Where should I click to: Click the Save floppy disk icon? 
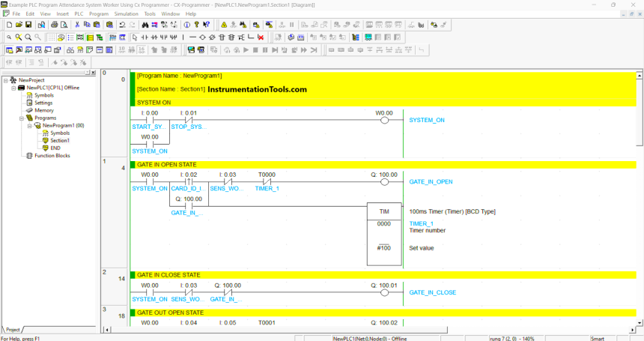pyautogui.click(x=28, y=25)
